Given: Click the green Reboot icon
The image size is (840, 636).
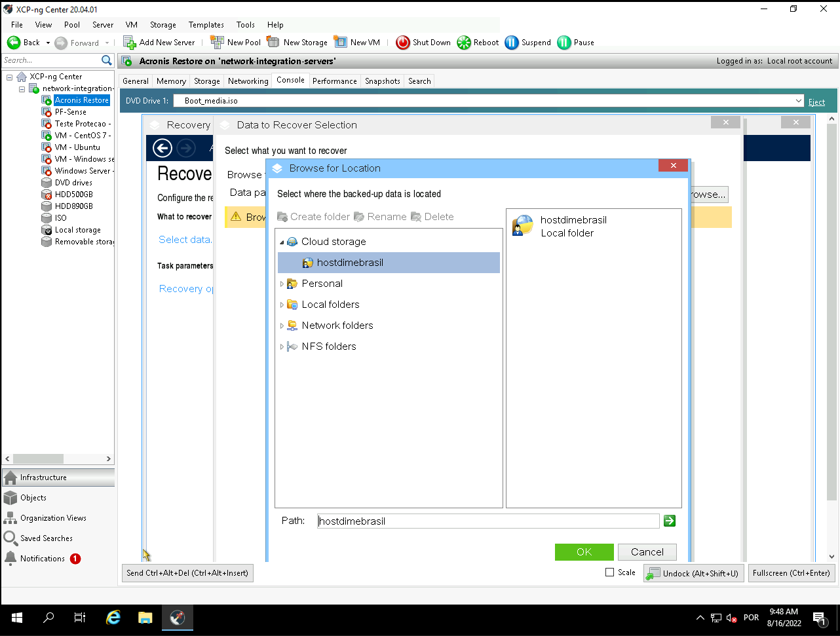Looking at the screenshot, I should click(464, 43).
